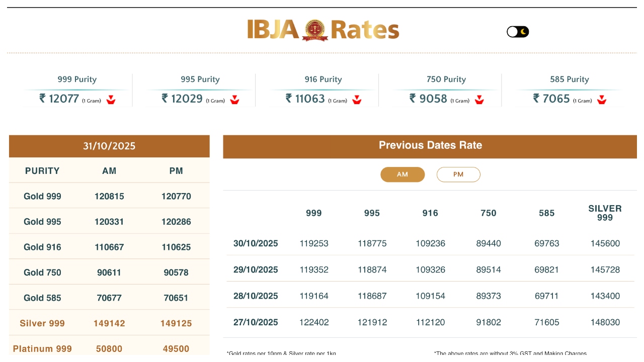The height and width of the screenshot is (362, 644).
Task: Select the 27/10/2025 row date
Action: (256, 322)
